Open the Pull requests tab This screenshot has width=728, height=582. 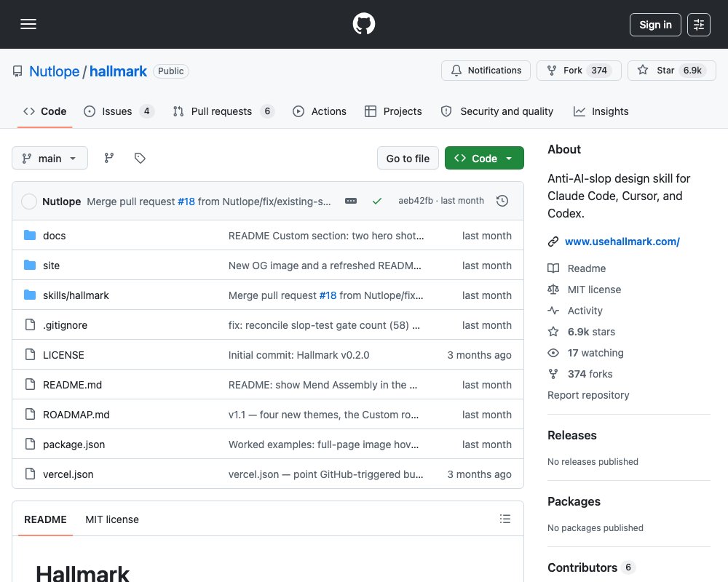(x=223, y=111)
